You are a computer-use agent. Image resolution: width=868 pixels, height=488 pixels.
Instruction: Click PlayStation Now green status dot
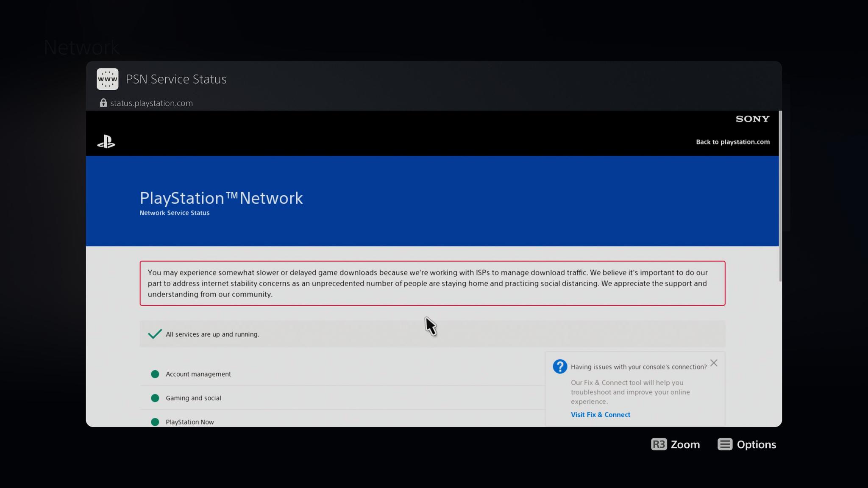pos(155,422)
